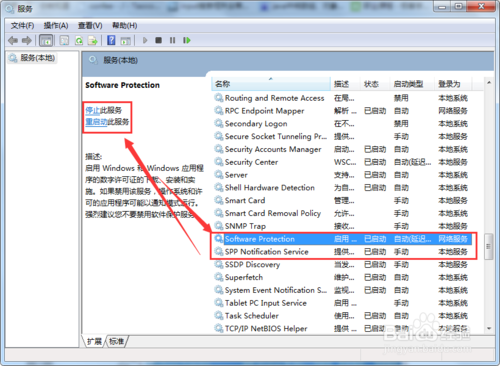Screen dimensions: 500x366
Task: Click gear icon of Superfetch service
Action: coord(219,277)
